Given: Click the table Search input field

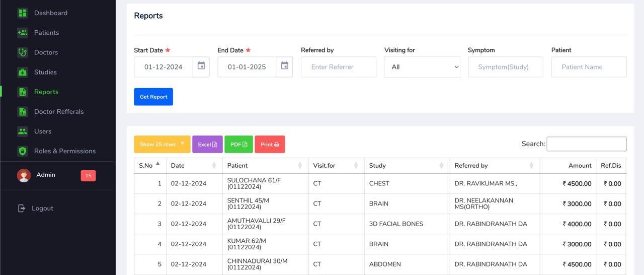Looking at the screenshot, I should (x=586, y=144).
